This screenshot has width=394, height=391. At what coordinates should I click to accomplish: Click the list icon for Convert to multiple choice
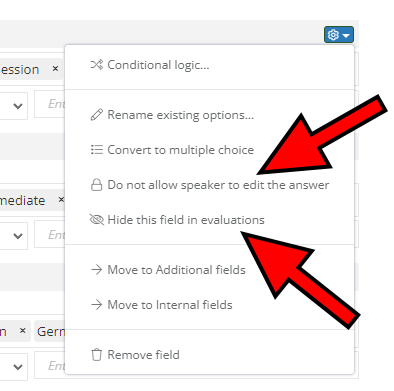click(x=97, y=150)
